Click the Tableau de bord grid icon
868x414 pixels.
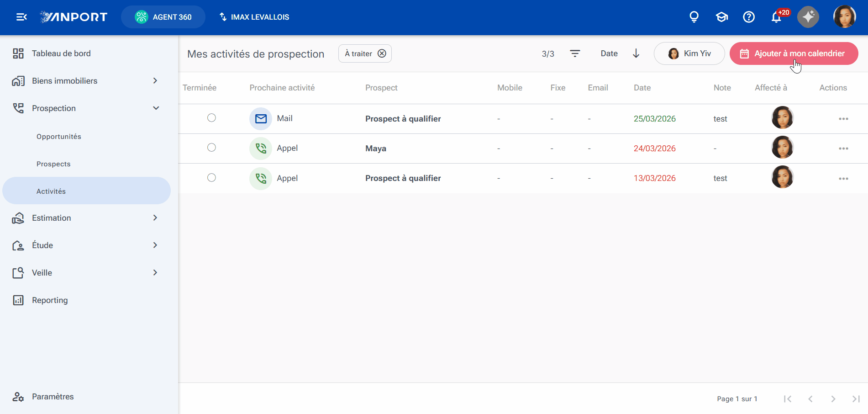tap(18, 53)
